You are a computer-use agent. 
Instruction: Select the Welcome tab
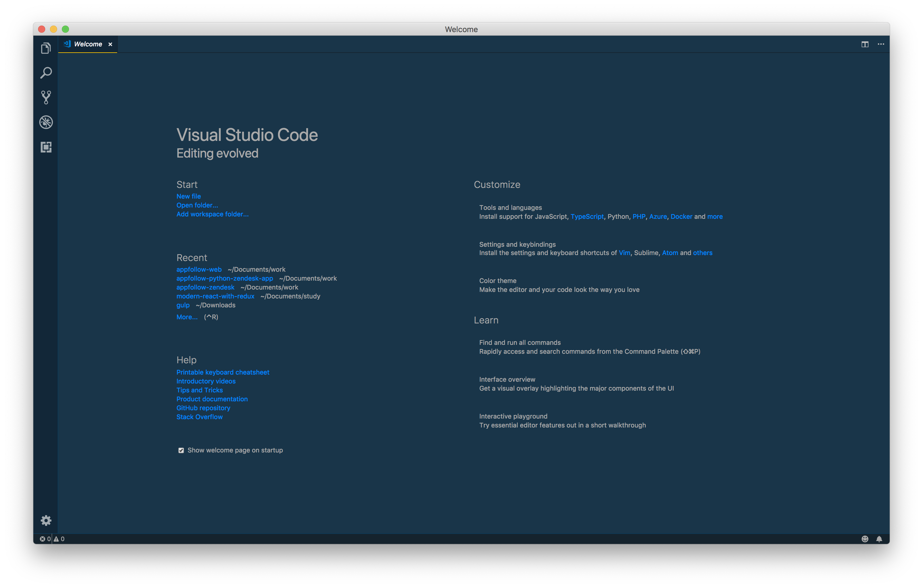click(x=87, y=44)
